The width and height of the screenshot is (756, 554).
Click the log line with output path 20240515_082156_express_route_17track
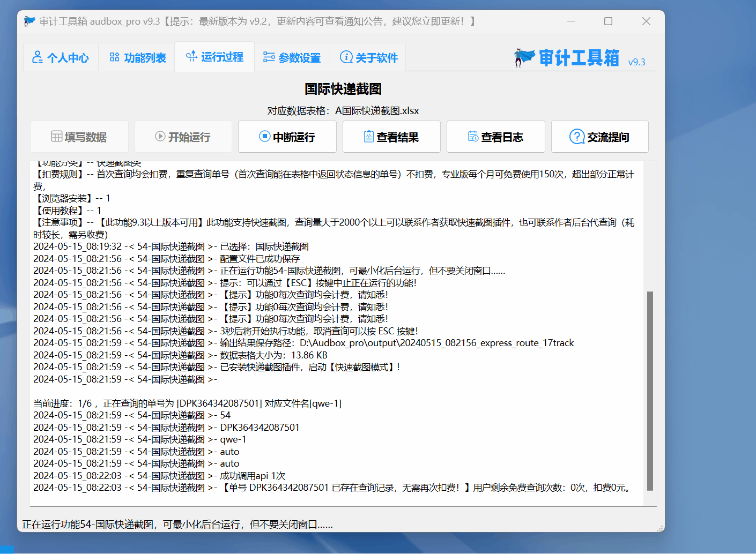[x=303, y=343]
